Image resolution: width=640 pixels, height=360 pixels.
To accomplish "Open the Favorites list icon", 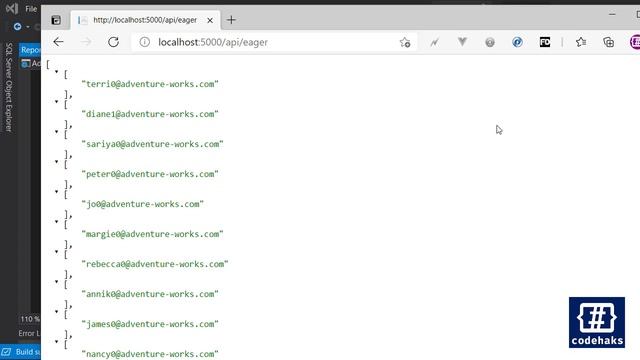I will click(581, 42).
